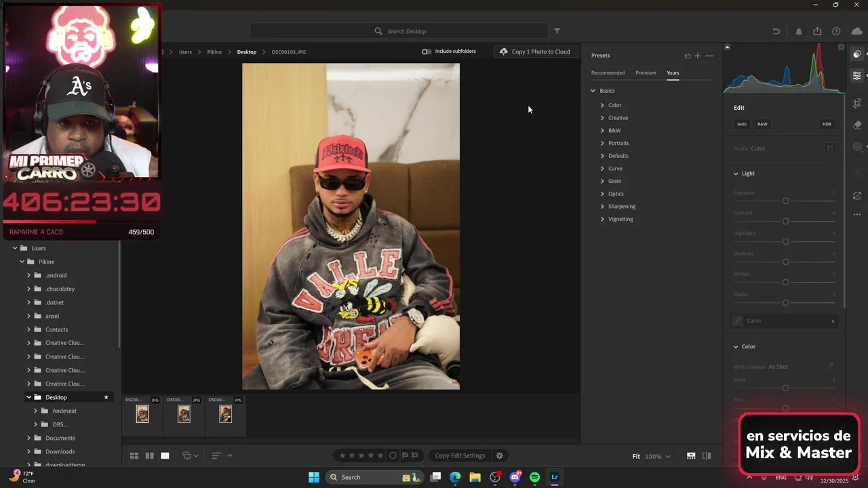
Task: Select the Masking circle tool
Action: [x=857, y=146]
